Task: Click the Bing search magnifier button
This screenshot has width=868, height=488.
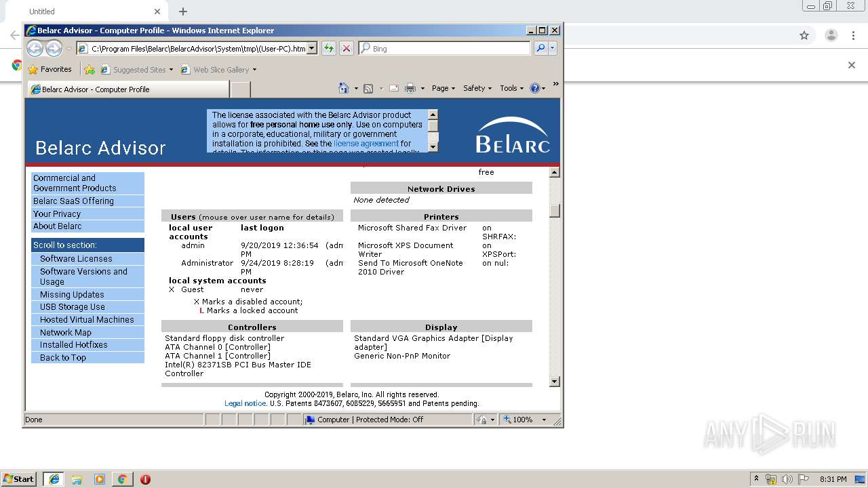Action: tap(540, 48)
